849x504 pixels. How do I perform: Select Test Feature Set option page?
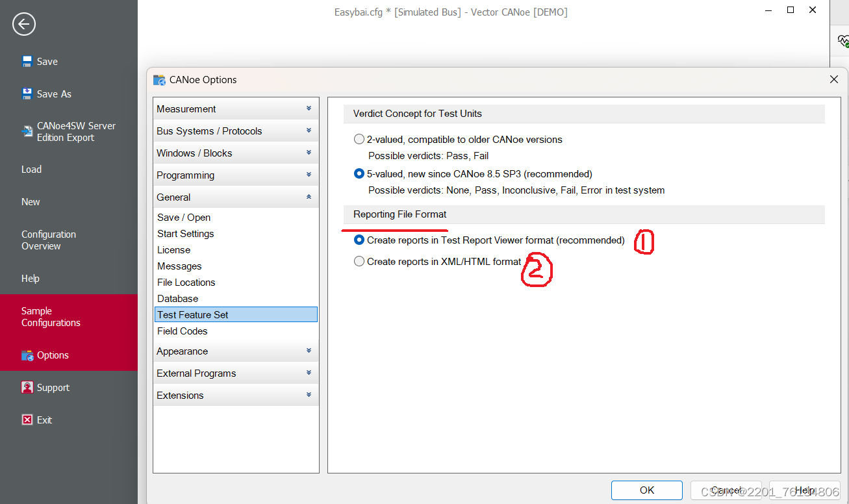pos(236,315)
